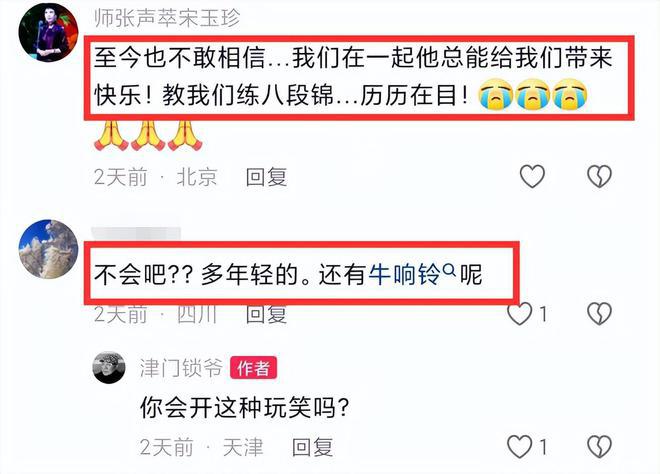Open the search magnifier next to 牛响铃

click(450, 269)
